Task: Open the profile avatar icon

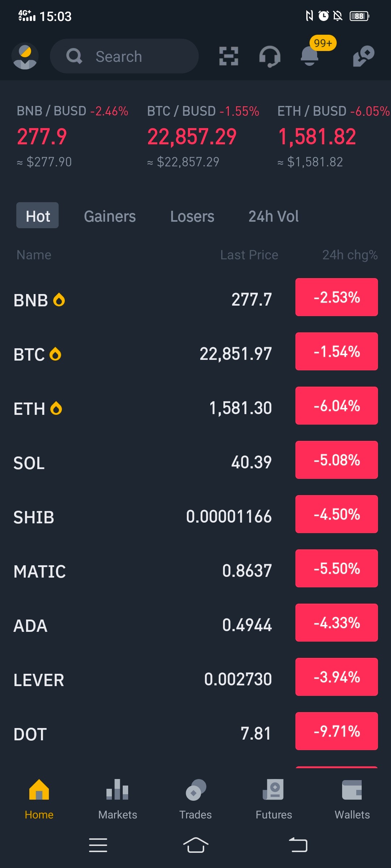Action: pyautogui.click(x=25, y=56)
